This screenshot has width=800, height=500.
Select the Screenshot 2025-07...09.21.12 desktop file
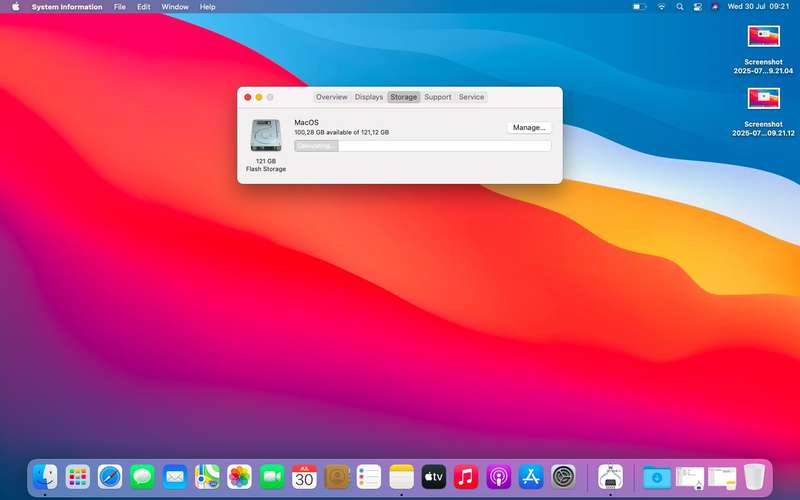point(763,113)
